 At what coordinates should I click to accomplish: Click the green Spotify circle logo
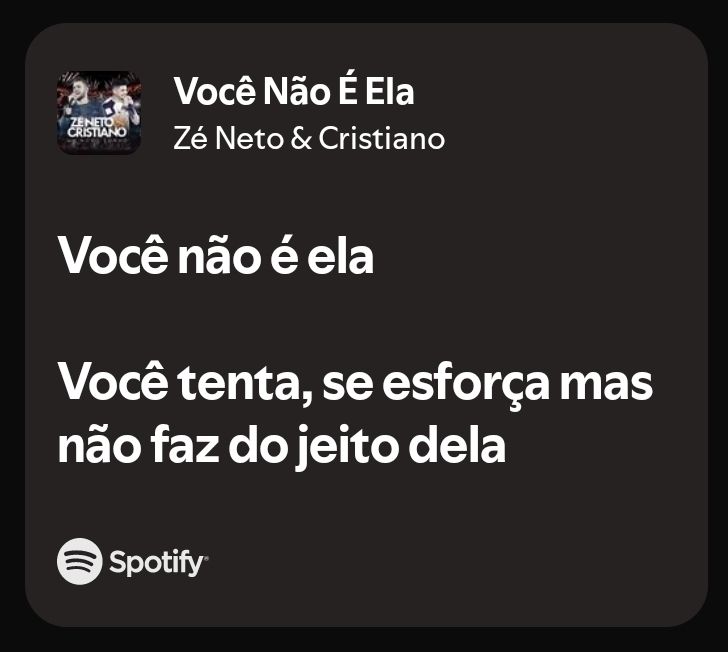pos(79,561)
